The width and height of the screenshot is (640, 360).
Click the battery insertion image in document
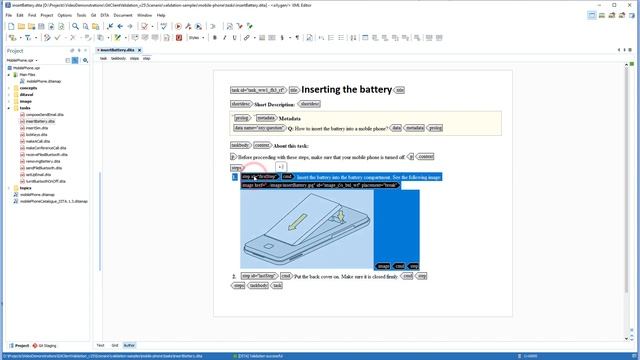[307, 229]
